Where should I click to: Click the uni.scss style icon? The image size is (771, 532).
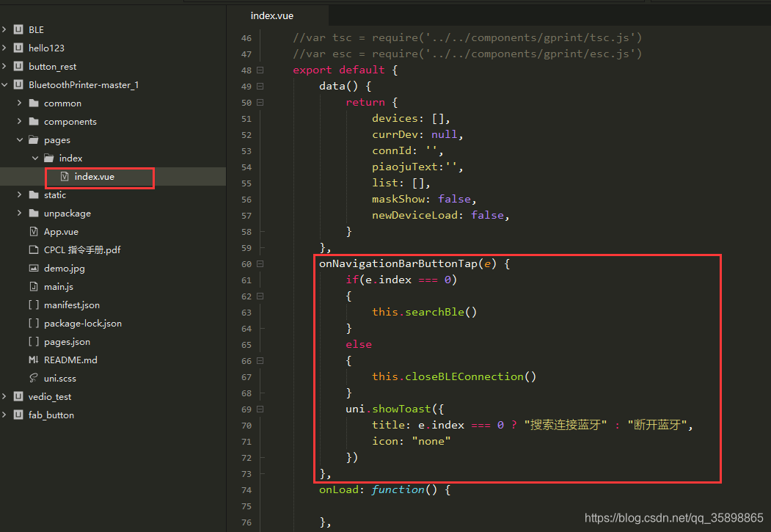pos(34,378)
